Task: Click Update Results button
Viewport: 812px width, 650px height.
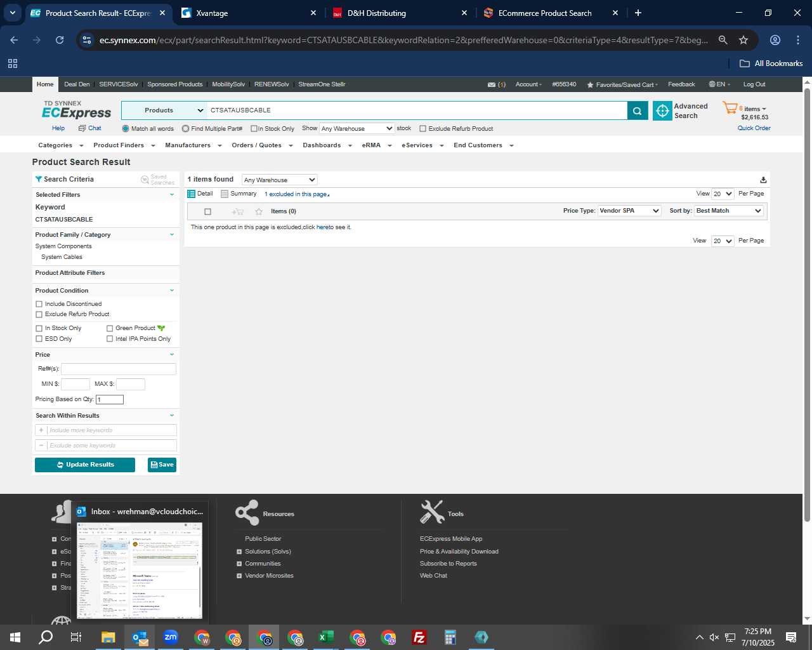Action: pyautogui.click(x=85, y=465)
